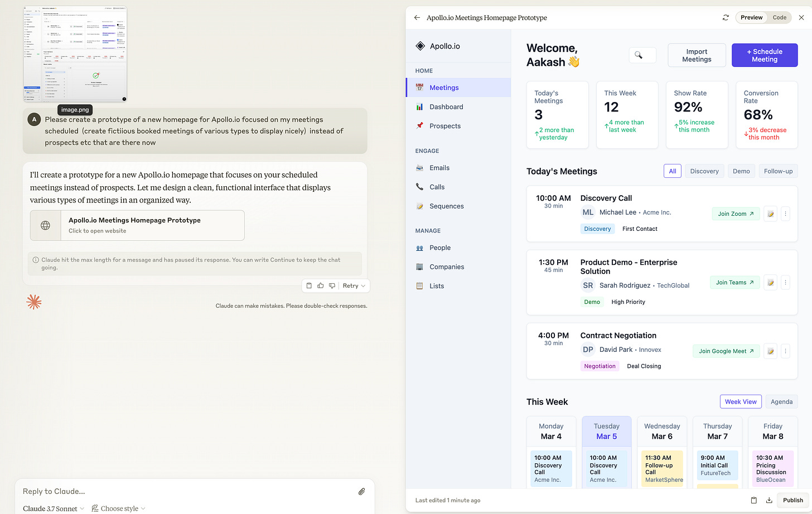812x514 pixels.
Task: Click the Conversion Rate 68% card
Action: 766,115
